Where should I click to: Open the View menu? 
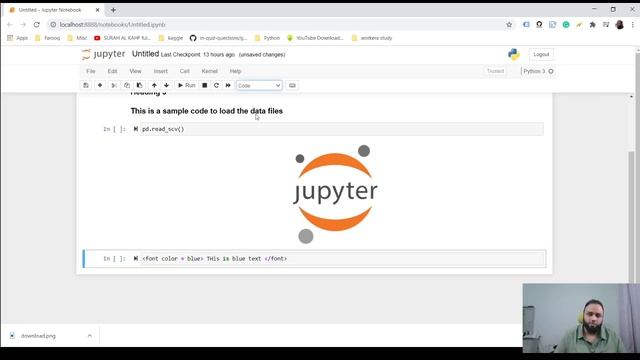tap(135, 71)
